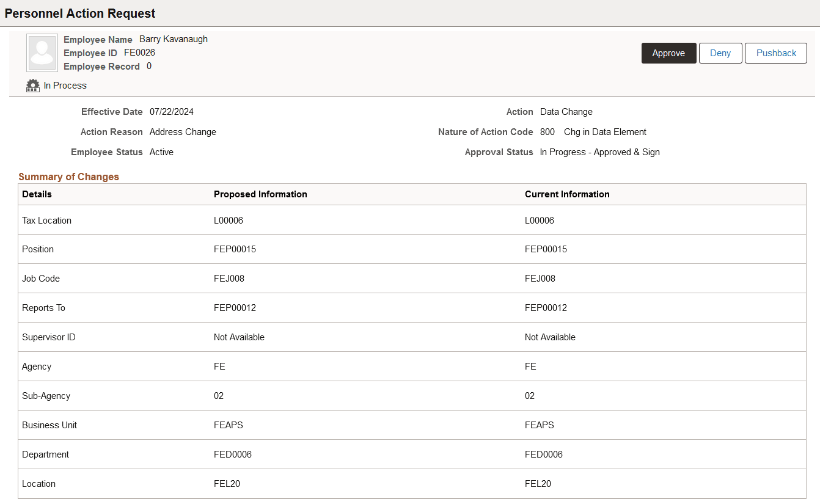Select the Details column header
This screenshot has width=820, height=504.
click(x=37, y=194)
